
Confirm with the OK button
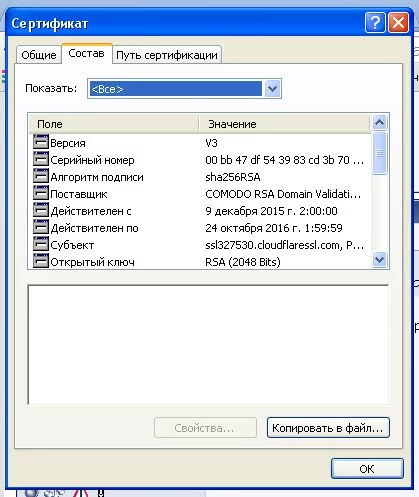pyautogui.click(x=367, y=469)
